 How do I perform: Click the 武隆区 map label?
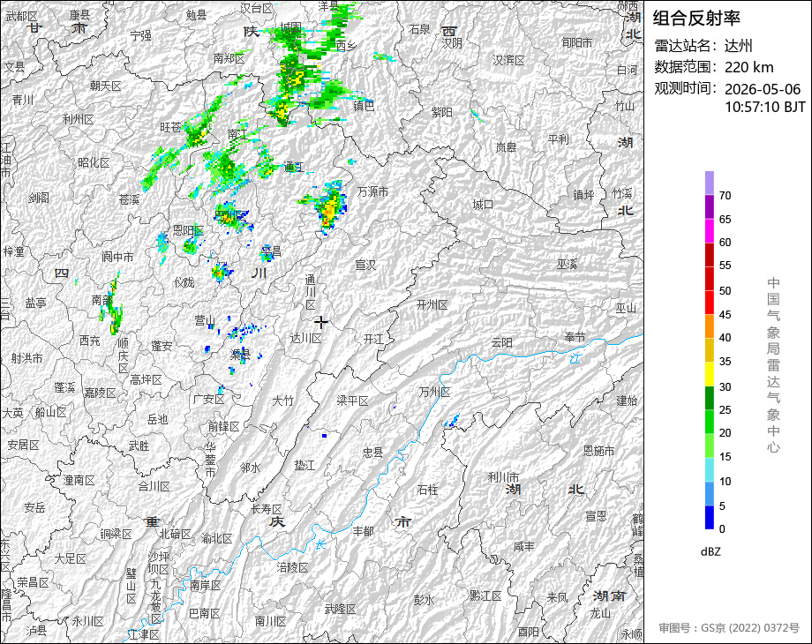[341, 610]
